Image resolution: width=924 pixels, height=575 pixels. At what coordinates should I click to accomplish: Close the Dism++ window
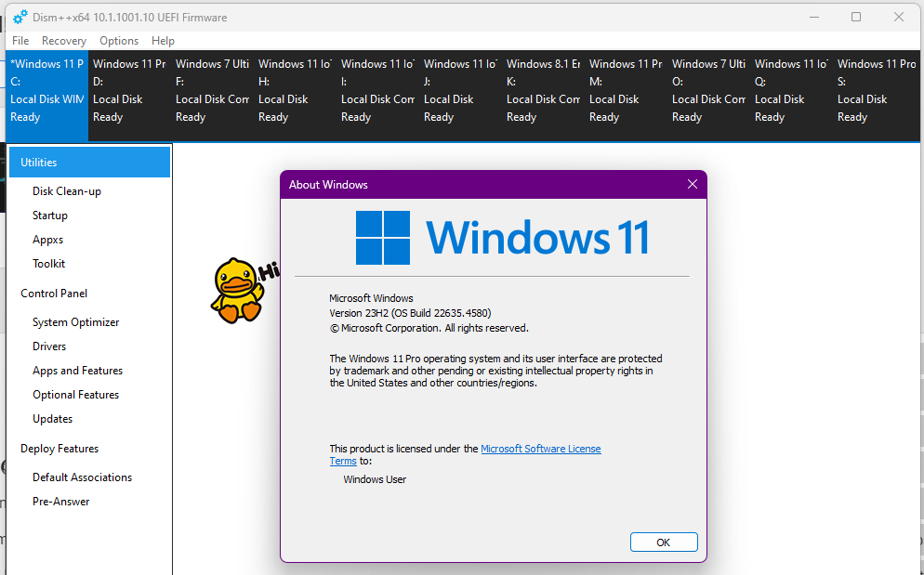(x=899, y=17)
